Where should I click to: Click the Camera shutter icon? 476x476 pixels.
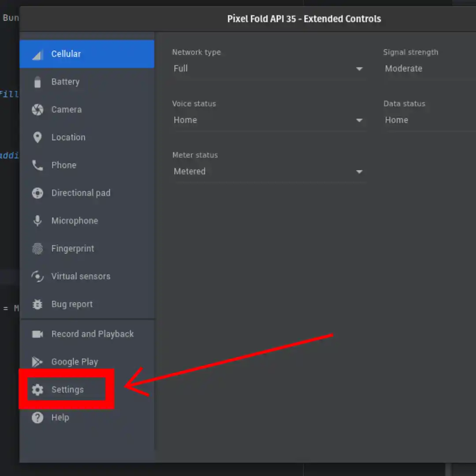pos(37,110)
